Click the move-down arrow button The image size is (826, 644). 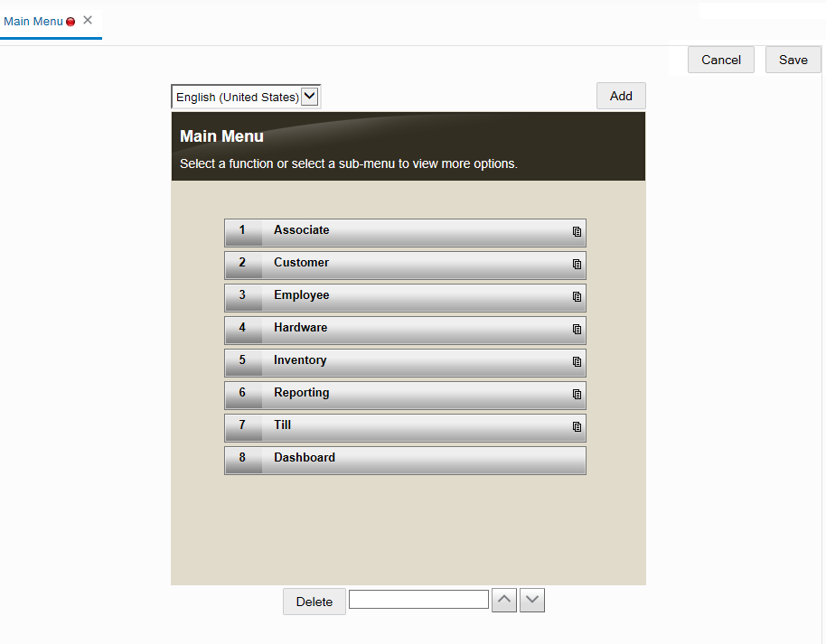point(532,600)
